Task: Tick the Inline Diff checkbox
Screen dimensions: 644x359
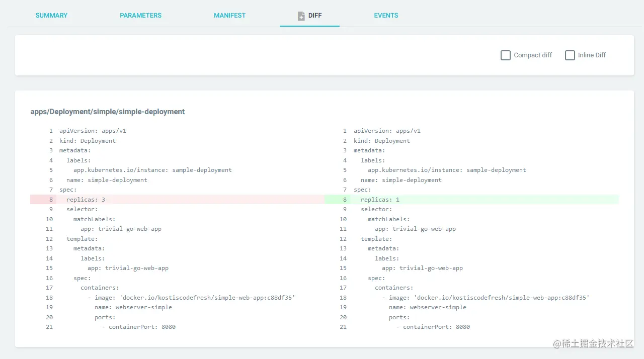Action: [570, 55]
